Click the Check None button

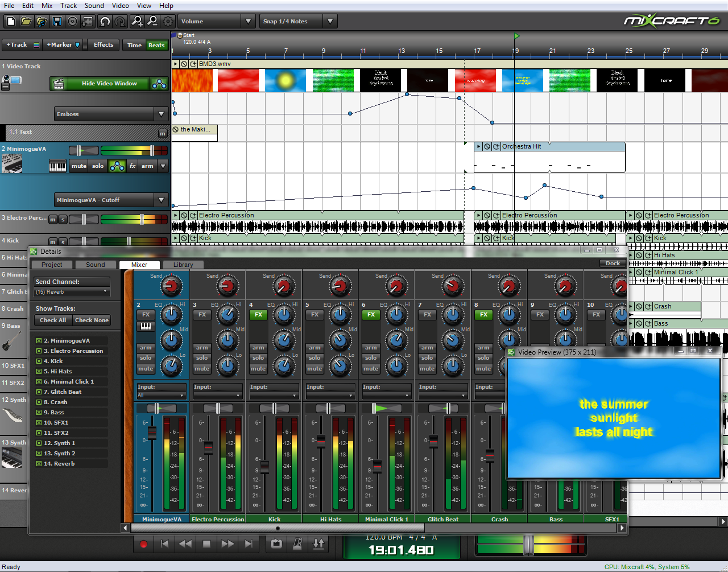click(x=92, y=320)
